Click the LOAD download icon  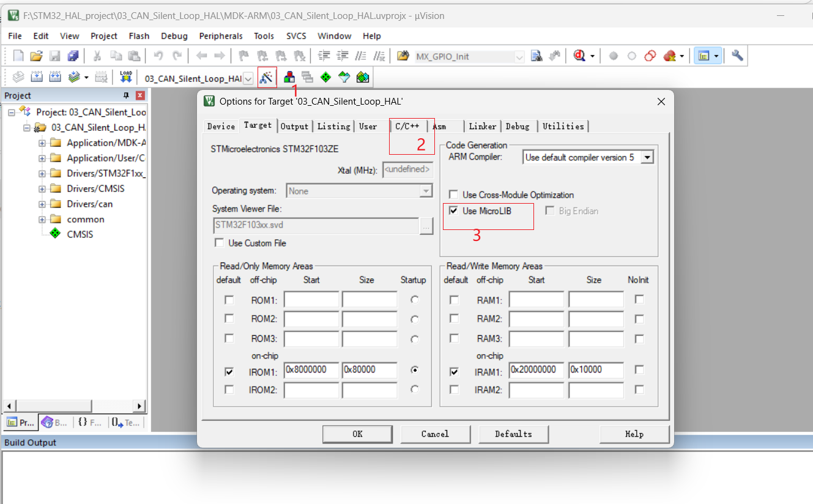pos(126,78)
